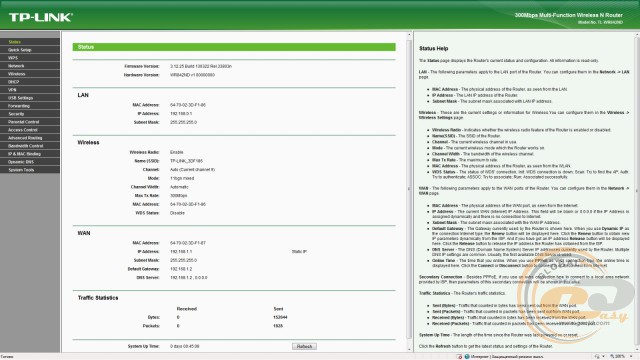The image size is (640, 360).
Task: Click the Status Help heading
Action: [433, 48]
